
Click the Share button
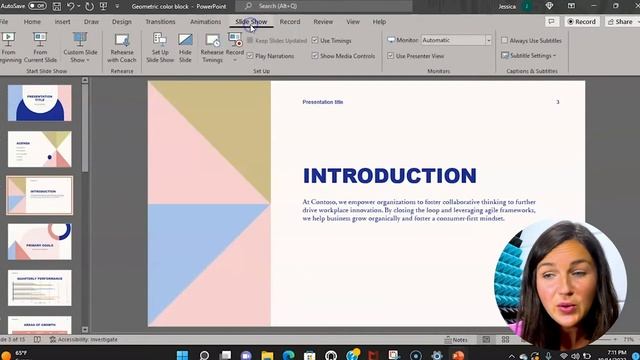click(621, 22)
